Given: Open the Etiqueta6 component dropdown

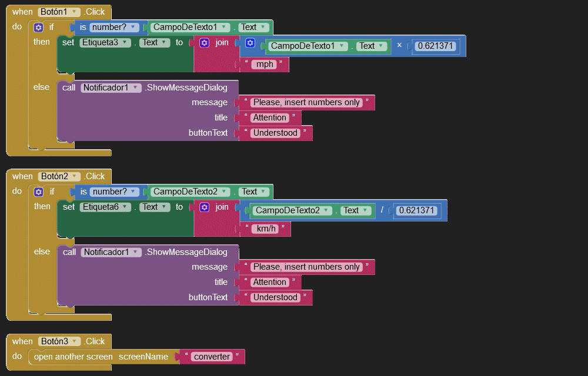Looking at the screenshot, I should click(x=125, y=207).
